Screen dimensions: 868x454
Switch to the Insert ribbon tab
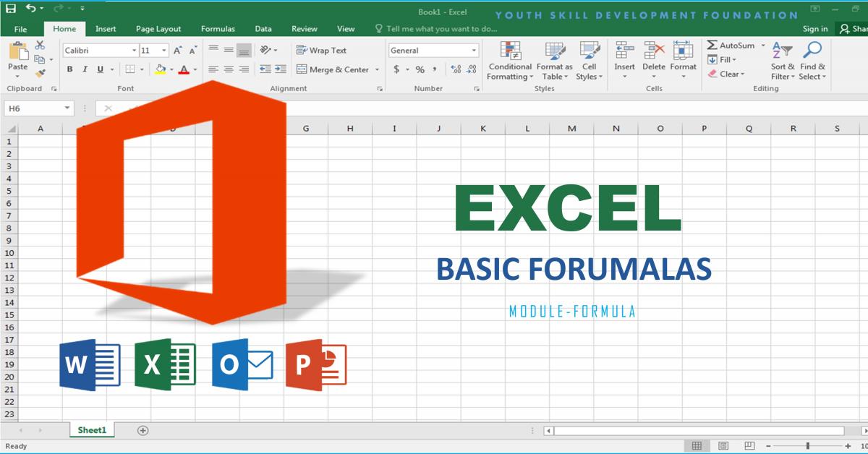click(x=106, y=29)
